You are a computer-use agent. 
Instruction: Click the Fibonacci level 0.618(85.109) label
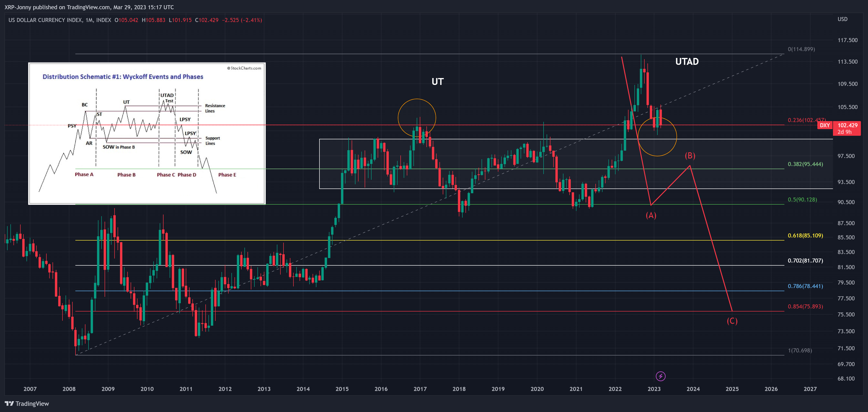[805, 236]
